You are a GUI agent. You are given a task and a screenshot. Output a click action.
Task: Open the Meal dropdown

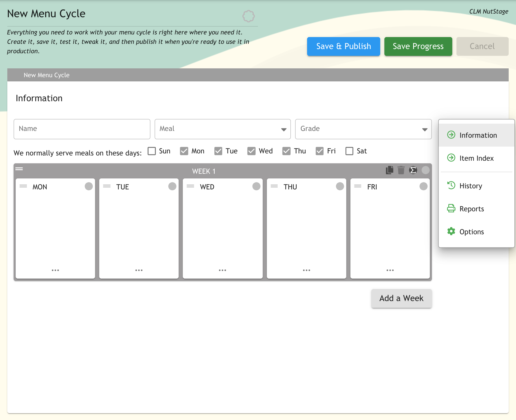point(222,129)
